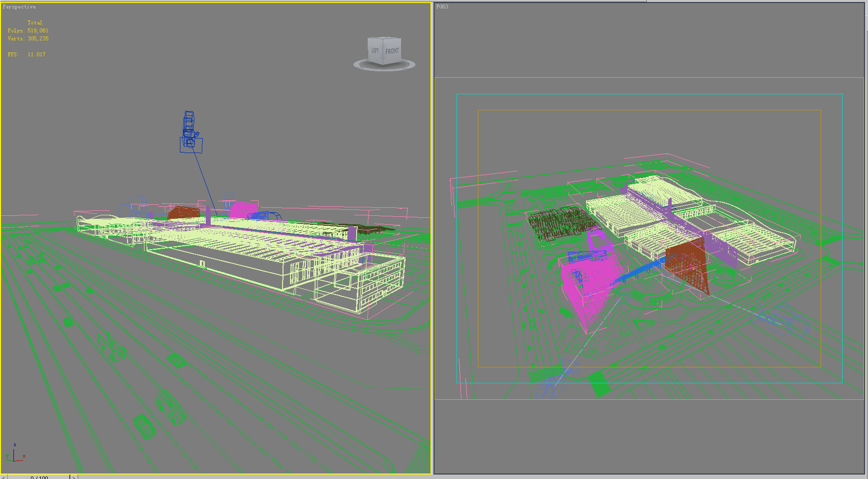The image size is (868, 479).
Task: Open the Perspective viewport label menu
Action: (x=19, y=7)
